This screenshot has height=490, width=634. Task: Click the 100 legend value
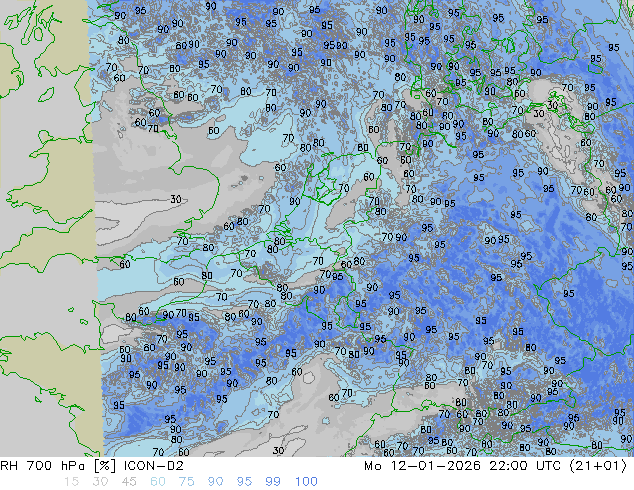[x=306, y=482]
